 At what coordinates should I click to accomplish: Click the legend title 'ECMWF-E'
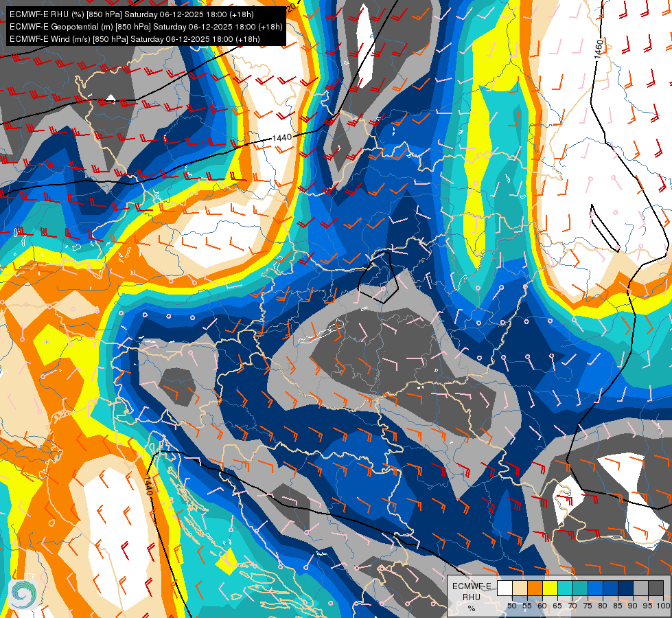pos(472,586)
